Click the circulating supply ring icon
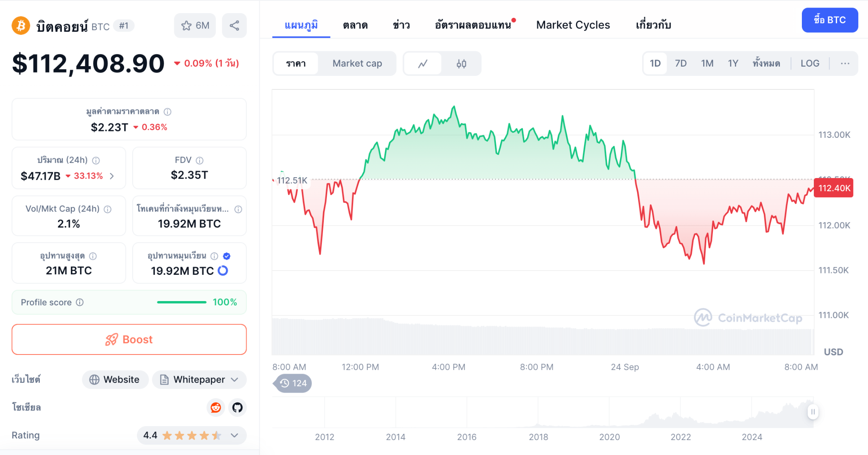 pyautogui.click(x=223, y=271)
